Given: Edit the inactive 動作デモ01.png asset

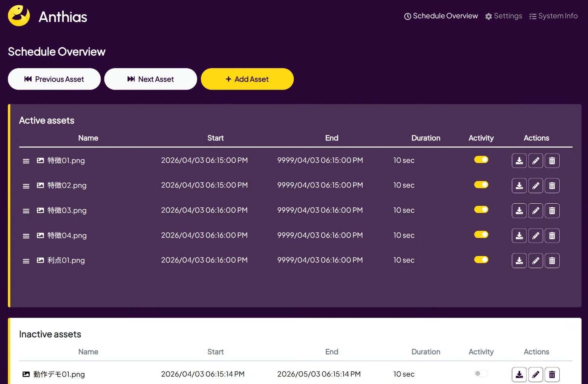Looking at the screenshot, I should click(x=536, y=375).
